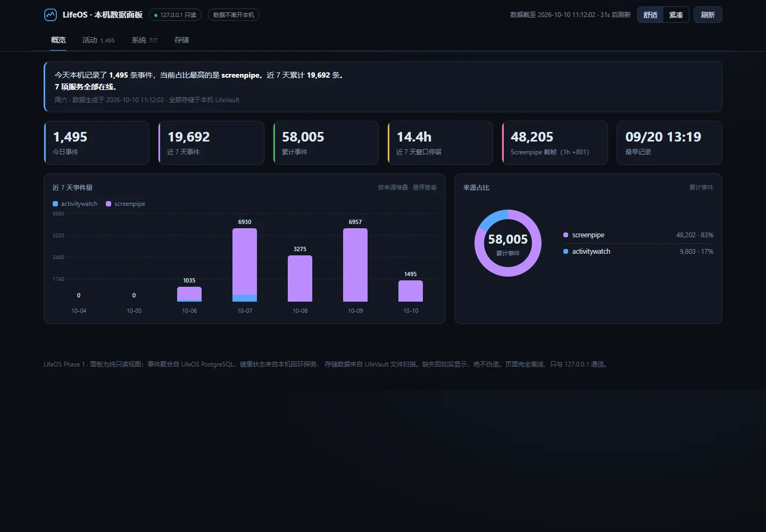766x532 pixels.
Task: Click the 127.0.0.1 只读 badge
Action: tap(175, 15)
